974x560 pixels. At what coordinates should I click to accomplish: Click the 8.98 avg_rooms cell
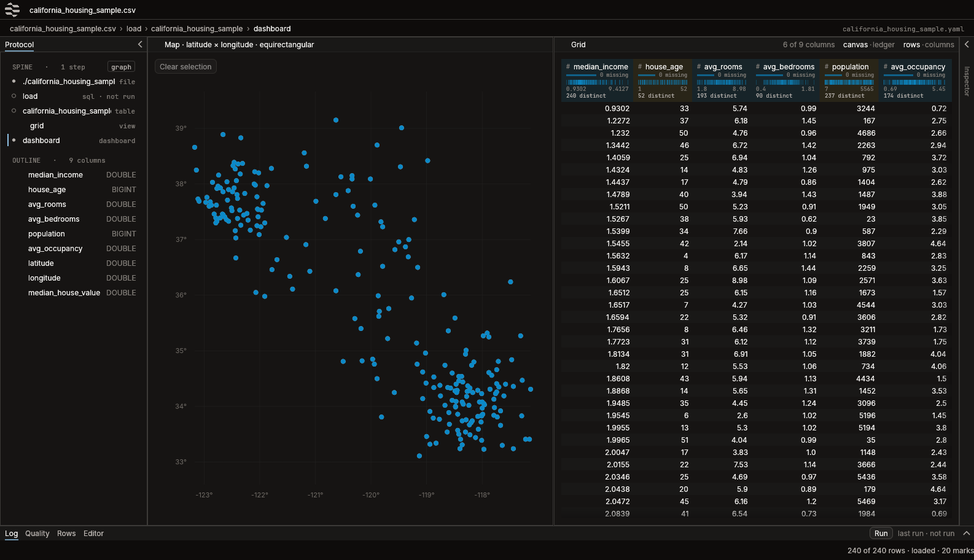[x=740, y=281]
